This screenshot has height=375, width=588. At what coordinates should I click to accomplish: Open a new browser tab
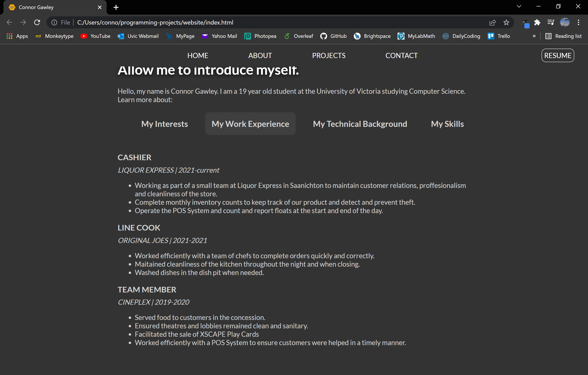coord(116,7)
